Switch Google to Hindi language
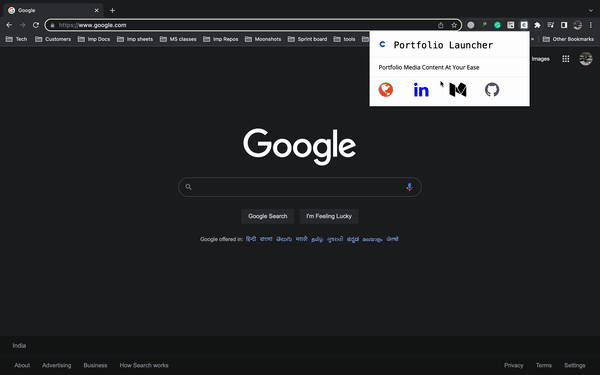The height and width of the screenshot is (375, 600). (251, 239)
